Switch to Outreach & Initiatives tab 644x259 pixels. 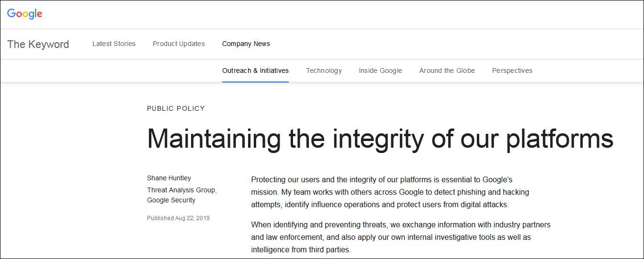[x=255, y=71]
